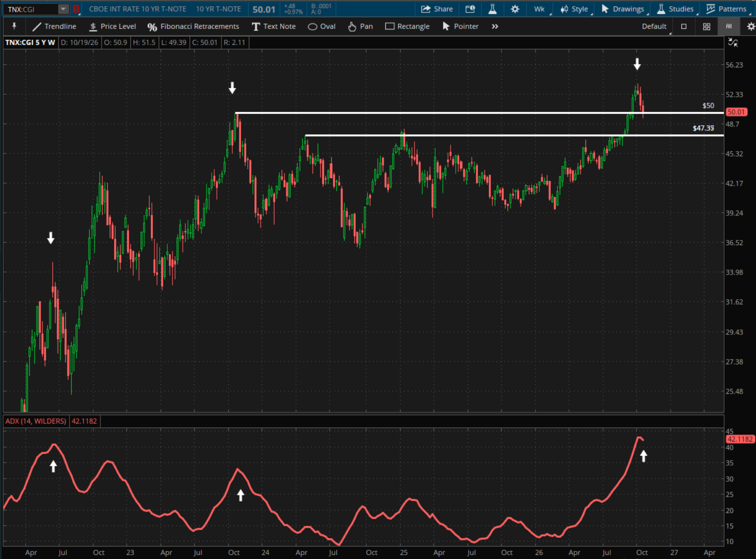The image size is (756, 559).
Task: Open the Drawings menu
Action: (623, 9)
